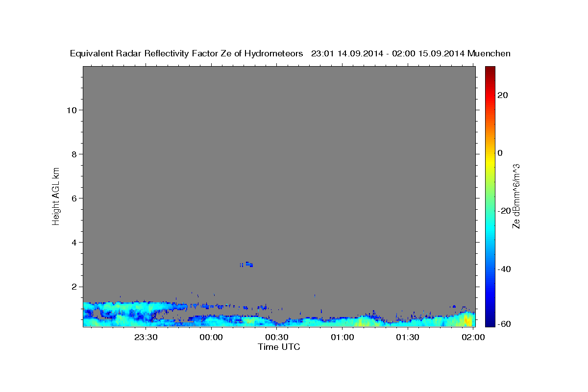
Task: Click the height tick label 10
Action: 72,110
